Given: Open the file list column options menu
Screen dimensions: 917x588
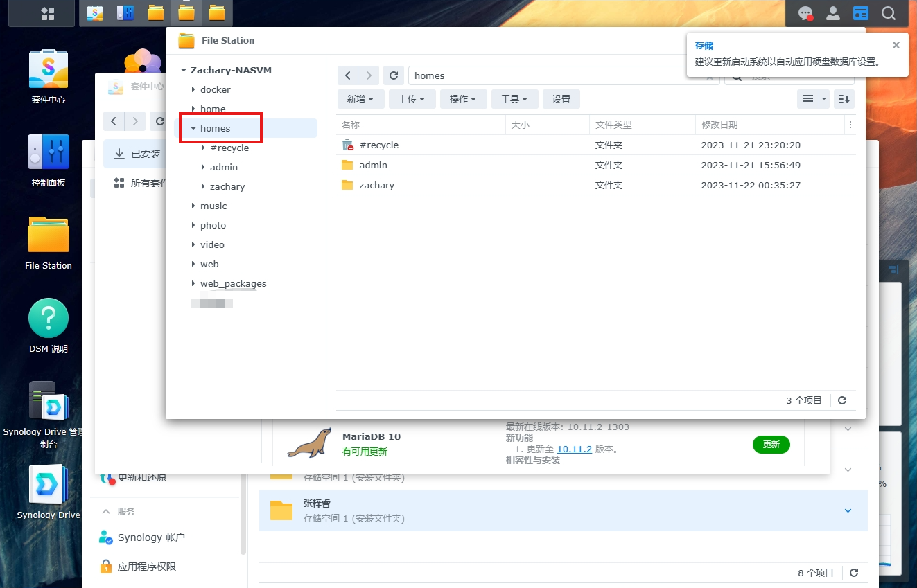Looking at the screenshot, I should coord(850,125).
